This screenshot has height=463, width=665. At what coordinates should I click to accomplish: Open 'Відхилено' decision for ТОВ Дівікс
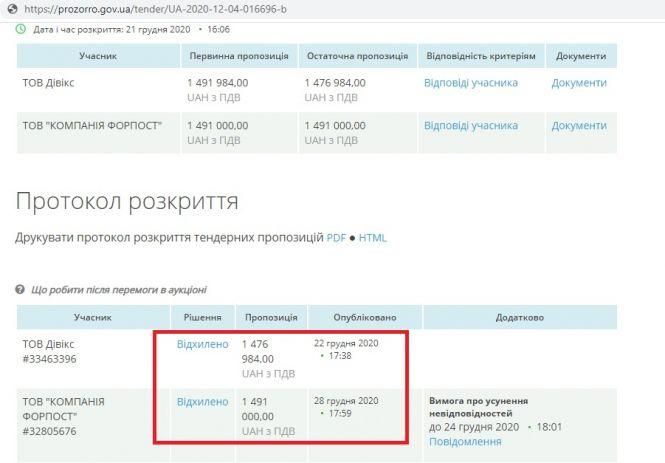(x=202, y=344)
